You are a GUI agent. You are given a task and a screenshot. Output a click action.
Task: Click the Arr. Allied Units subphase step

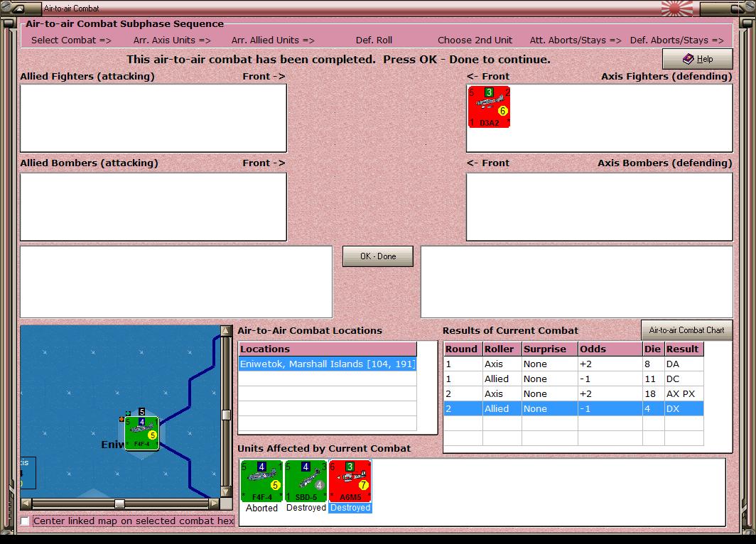(273, 40)
